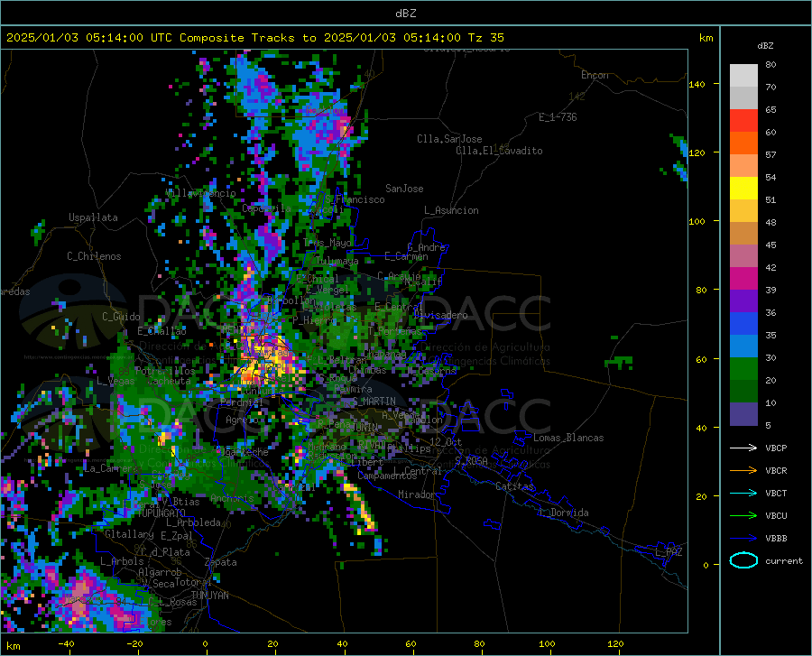Click the '140' tick on the vertical km axis
The height and width of the screenshot is (656, 812).
point(697,84)
